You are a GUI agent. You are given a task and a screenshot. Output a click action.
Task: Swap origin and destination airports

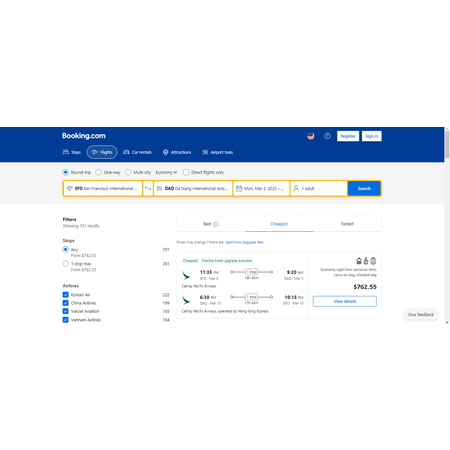tap(148, 188)
